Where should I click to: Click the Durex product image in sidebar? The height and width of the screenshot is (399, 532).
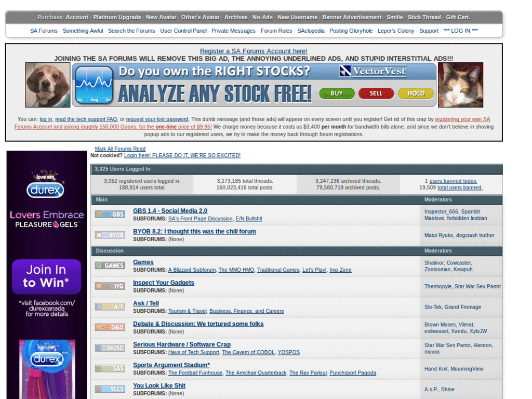pos(47,369)
